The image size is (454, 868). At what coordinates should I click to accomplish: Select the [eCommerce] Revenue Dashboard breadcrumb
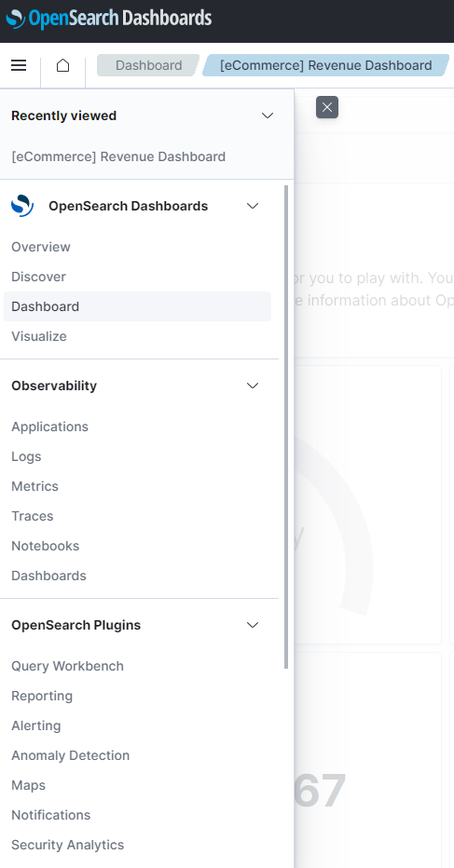tap(325, 65)
